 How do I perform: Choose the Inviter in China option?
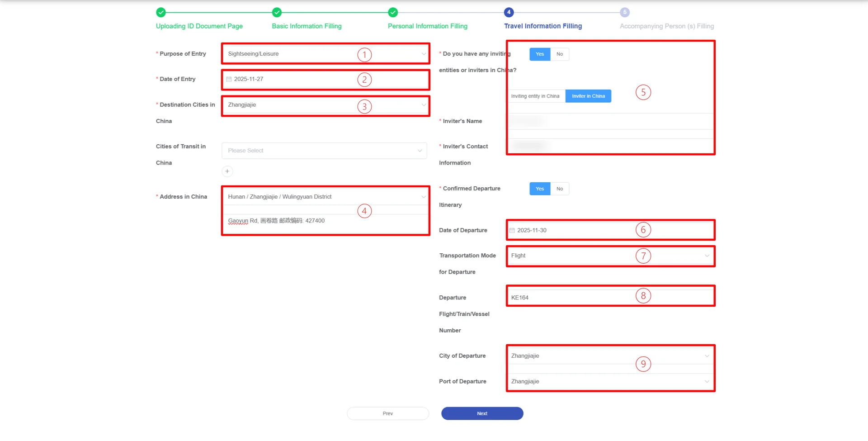coord(588,96)
